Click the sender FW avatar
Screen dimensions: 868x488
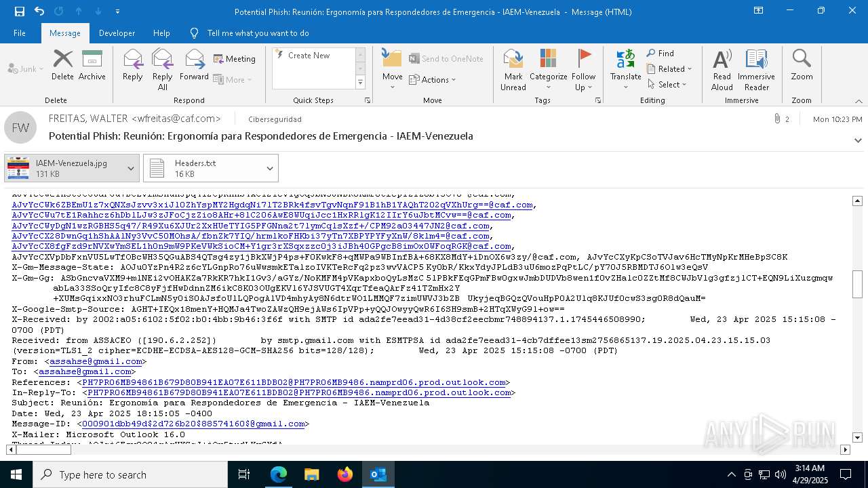coord(20,127)
